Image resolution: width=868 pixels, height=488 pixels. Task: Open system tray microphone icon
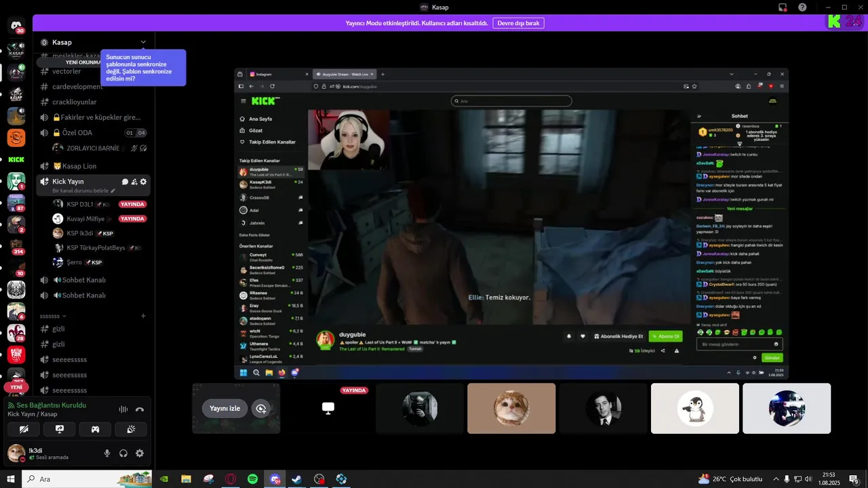[x=787, y=479]
